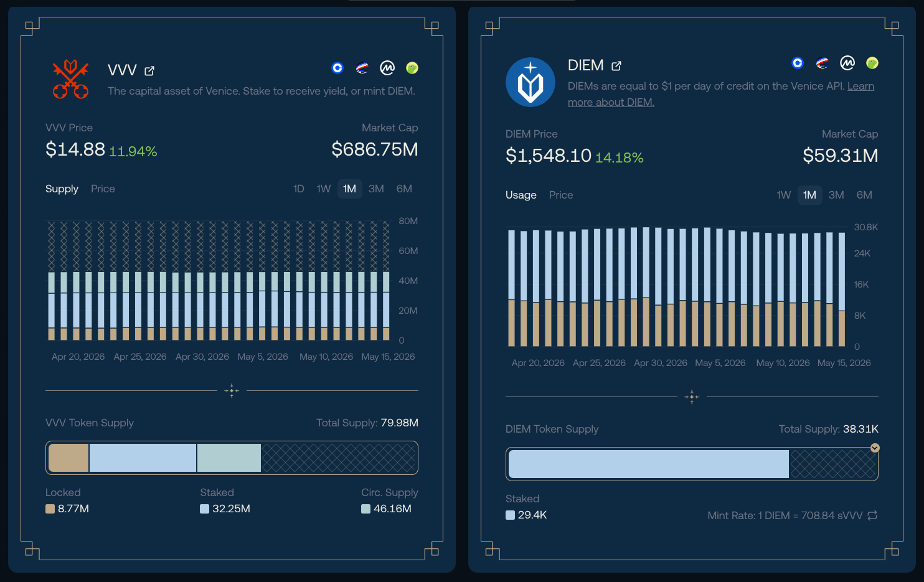Click the VVV crossed keys logo
Viewport: 924px width, 582px height.
70,79
